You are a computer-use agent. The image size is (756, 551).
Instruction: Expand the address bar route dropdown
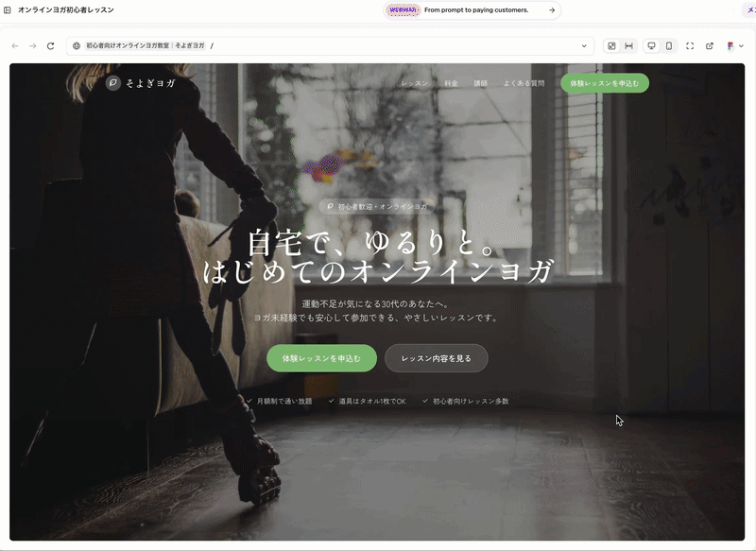[584, 45]
